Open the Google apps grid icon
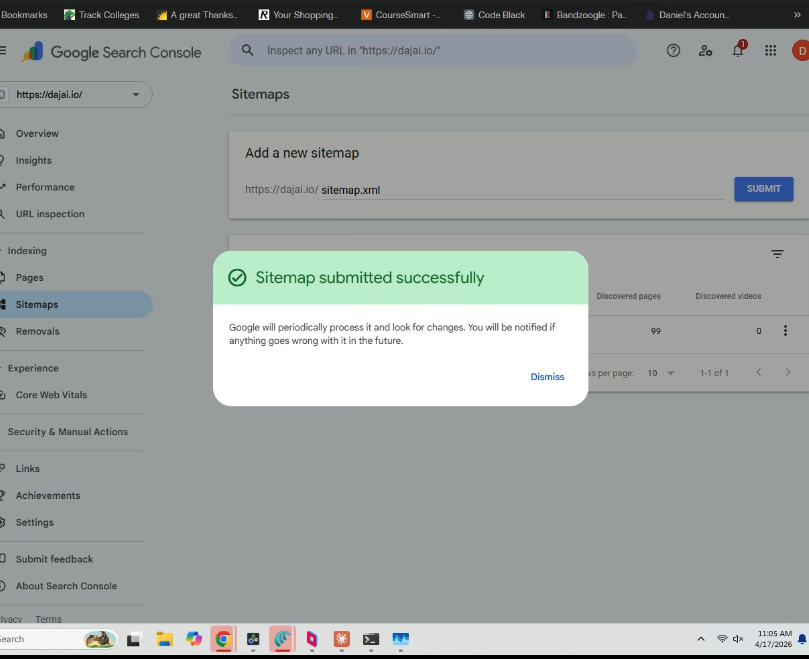 click(x=770, y=51)
